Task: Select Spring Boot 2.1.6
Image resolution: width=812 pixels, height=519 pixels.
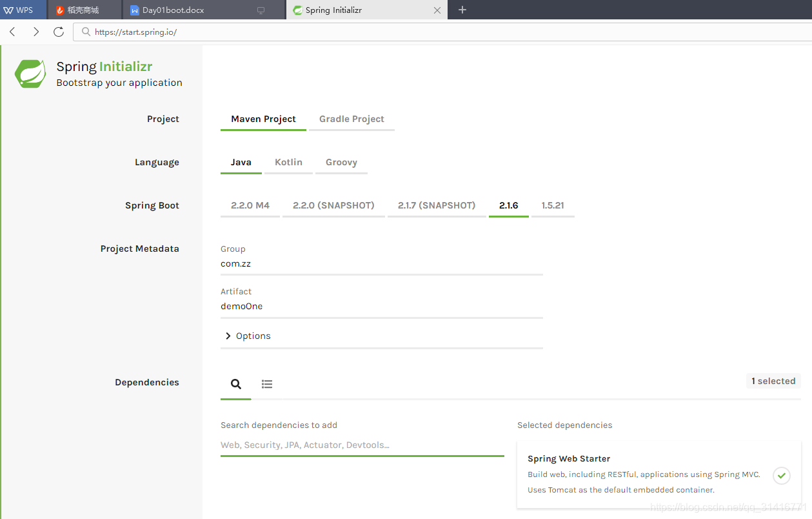Action: (x=509, y=206)
